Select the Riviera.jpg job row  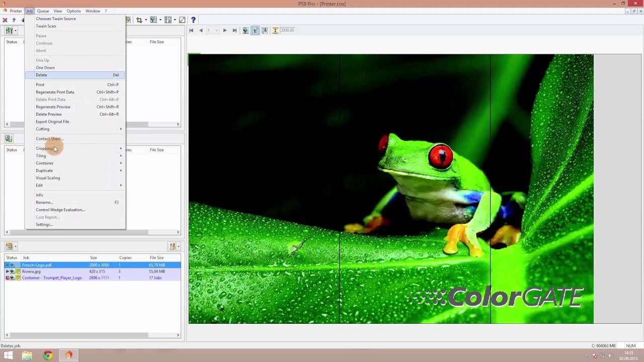point(31,271)
